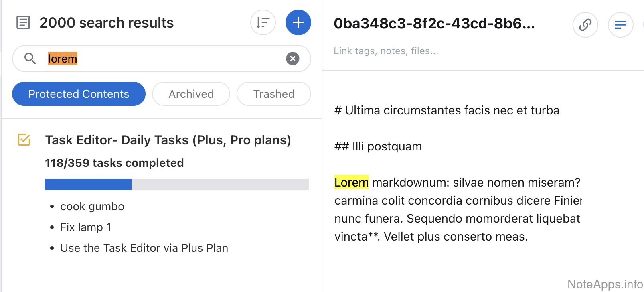Open the sort options button
The width and height of the screenshot is (644, 292).
click(263, 22)
